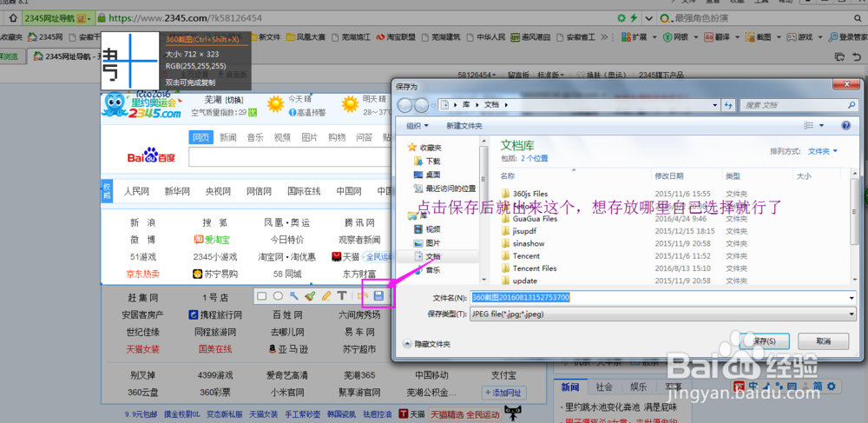This screenshot has height=423, width=868.
Task: Click the search magnifier in dialog search box
Action: click(x=852, y=104)
